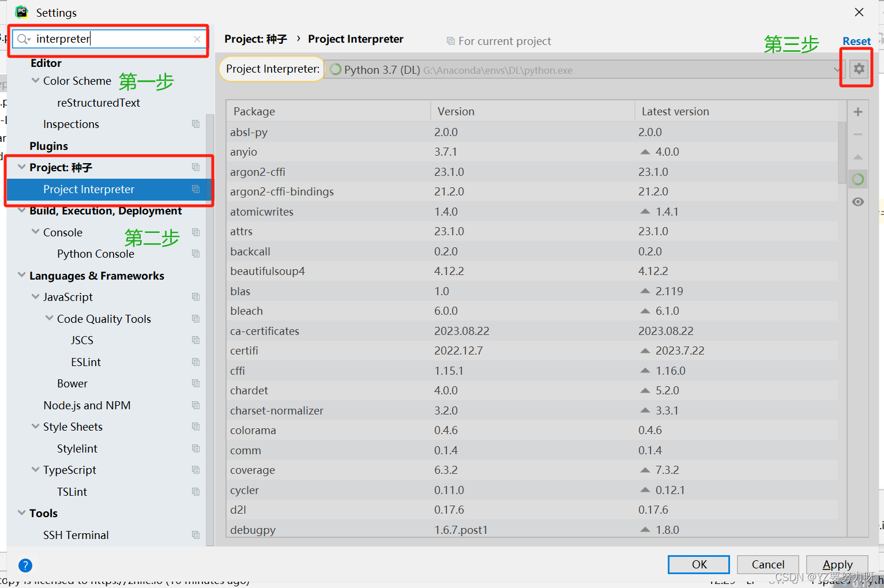
Task: Sort by the Latest version column header
Action: [x=736, y=111]
